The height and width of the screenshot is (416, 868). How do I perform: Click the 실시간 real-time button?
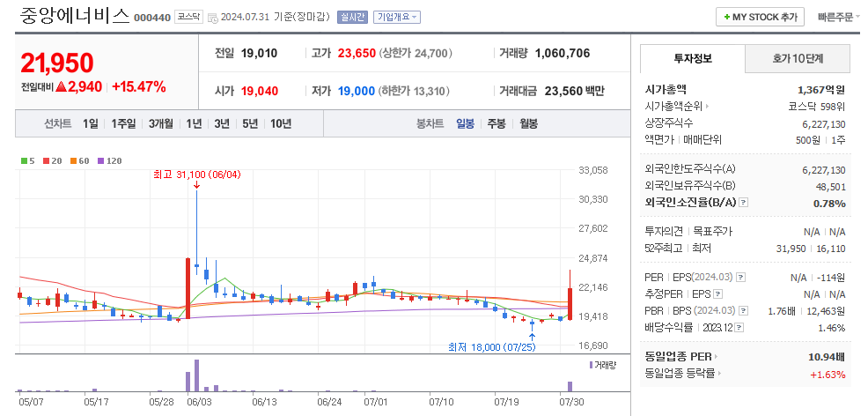coord(352,17)
